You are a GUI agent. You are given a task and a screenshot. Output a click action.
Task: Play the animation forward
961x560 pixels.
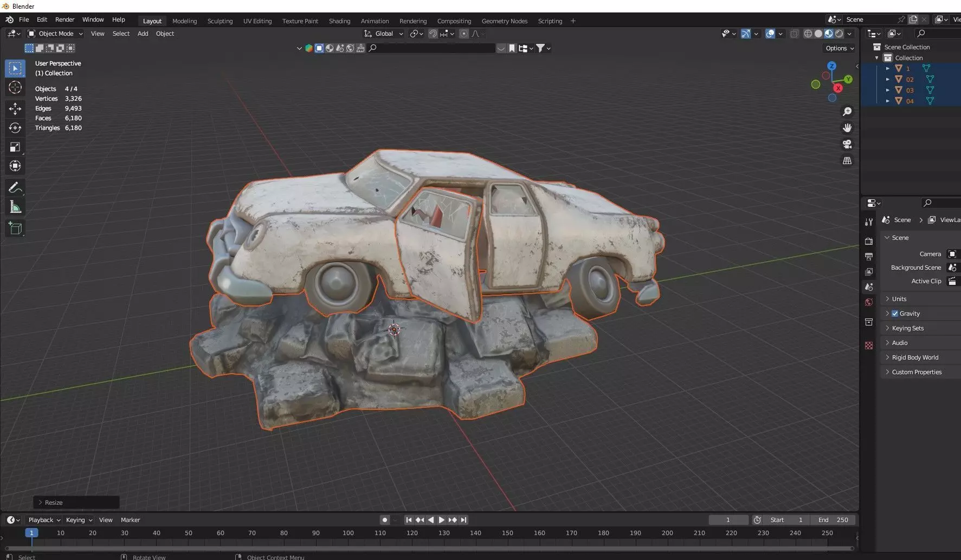[441, 520]
